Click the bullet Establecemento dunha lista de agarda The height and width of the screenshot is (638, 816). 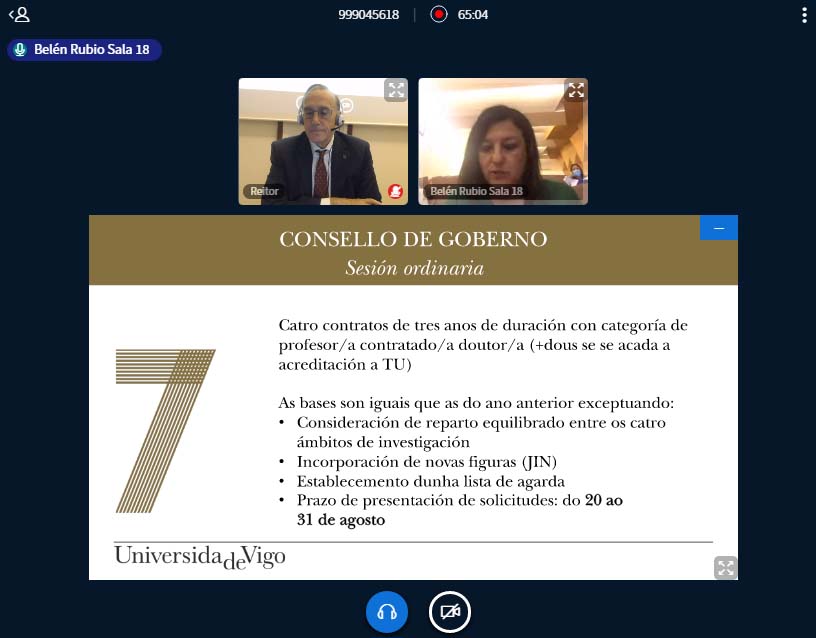(x=430, y=481)
